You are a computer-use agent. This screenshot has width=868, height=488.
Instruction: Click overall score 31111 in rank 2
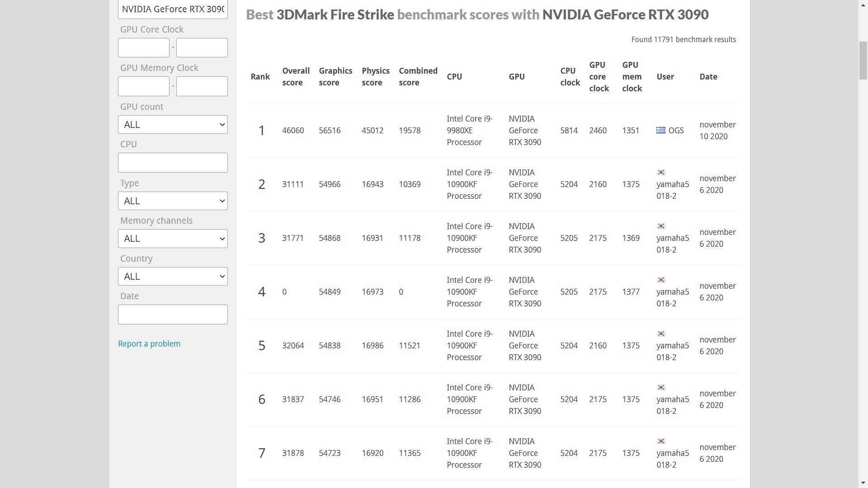(293, 184)
